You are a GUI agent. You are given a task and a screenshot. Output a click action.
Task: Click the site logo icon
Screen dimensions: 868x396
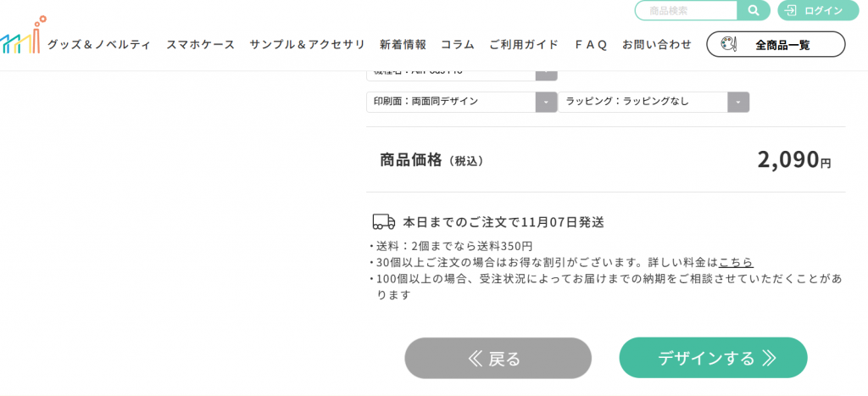pos(22,36)
